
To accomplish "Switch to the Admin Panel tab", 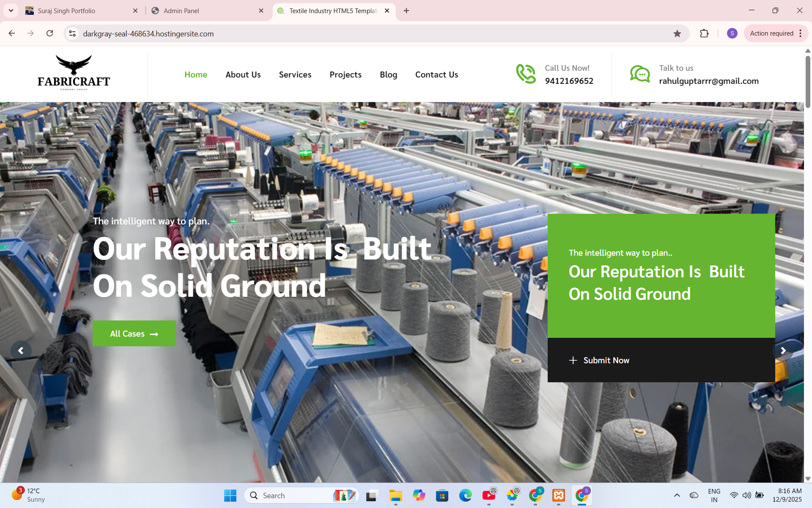I will click(x=182, y=11).
